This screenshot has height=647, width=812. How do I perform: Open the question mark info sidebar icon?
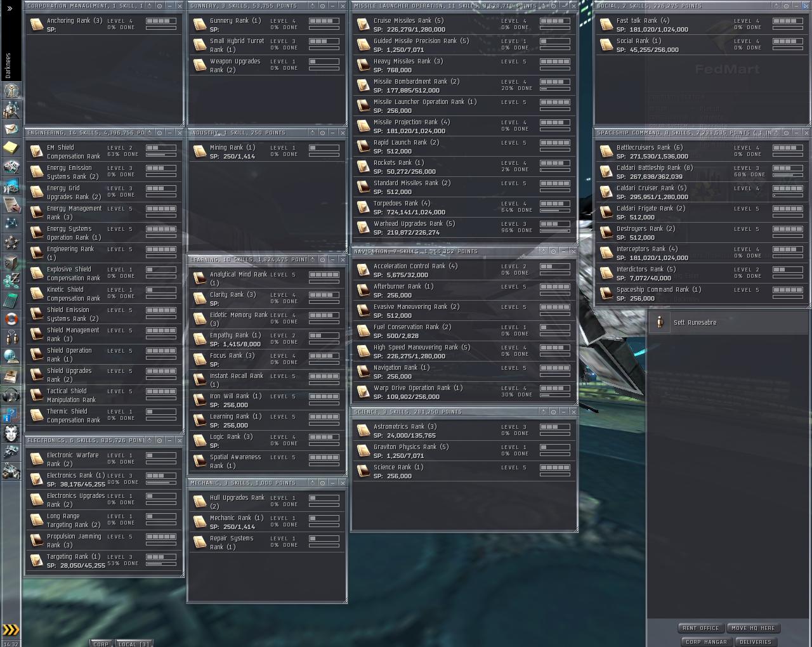coord(11,414)
